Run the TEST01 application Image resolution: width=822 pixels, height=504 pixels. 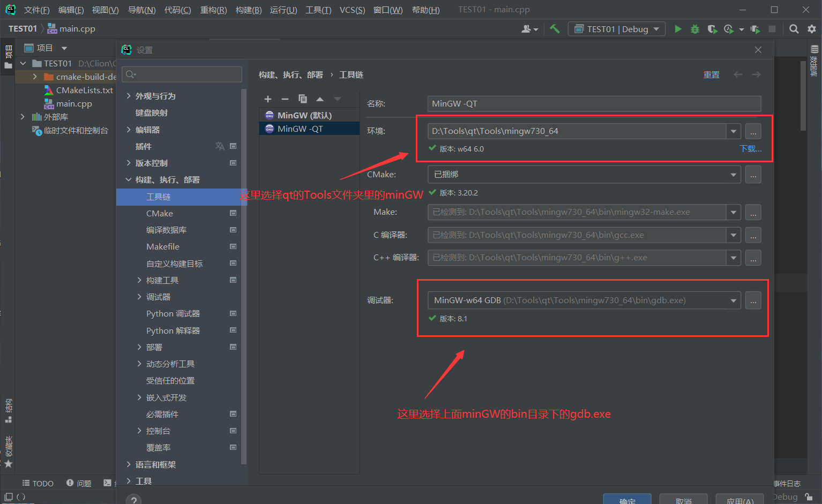pos(678,28)
